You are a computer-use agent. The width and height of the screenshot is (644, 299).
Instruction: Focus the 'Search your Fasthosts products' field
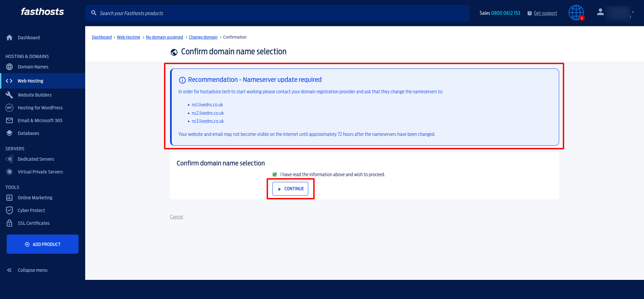277,13
